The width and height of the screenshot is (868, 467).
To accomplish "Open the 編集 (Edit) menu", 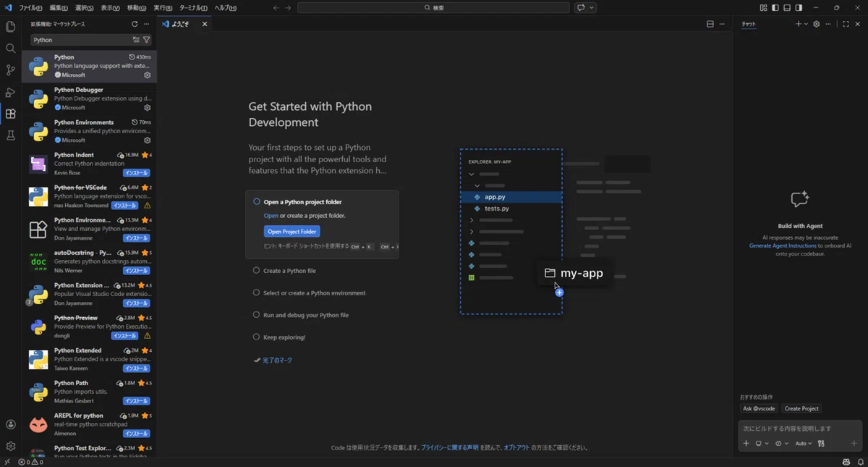I will [59, 8].
